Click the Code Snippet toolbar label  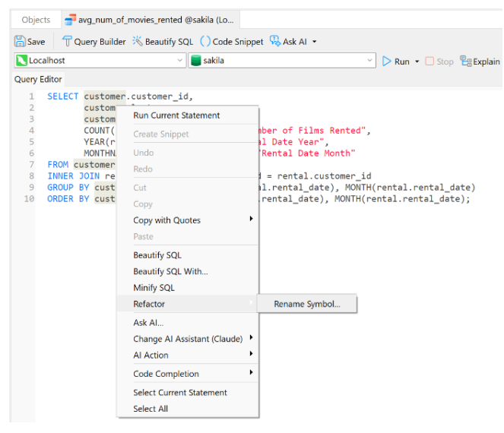238,42
